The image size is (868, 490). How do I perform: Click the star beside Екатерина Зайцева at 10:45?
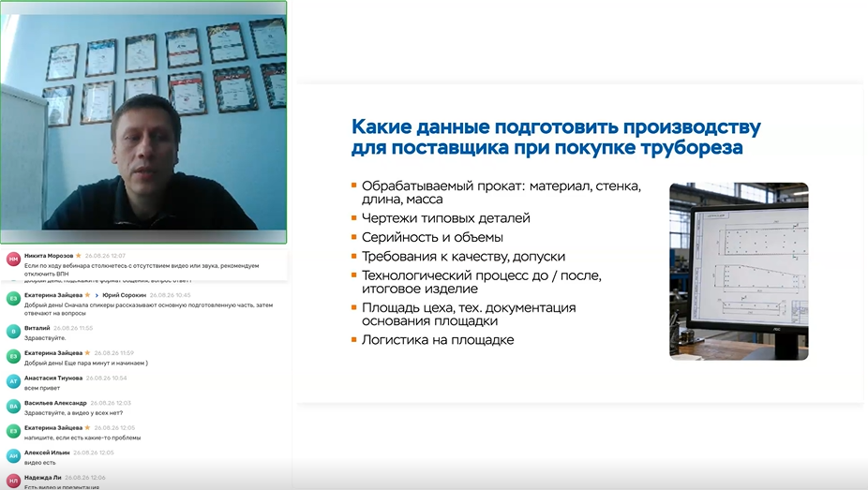tap(87, 295)
